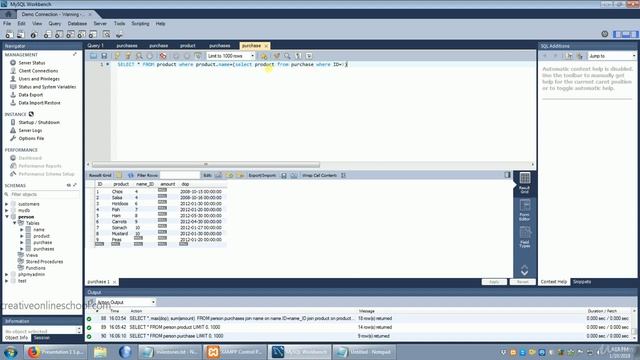Viewport: 640px width, 360px height.
Task: Open the Database menu
Action: tap(77, 24)
